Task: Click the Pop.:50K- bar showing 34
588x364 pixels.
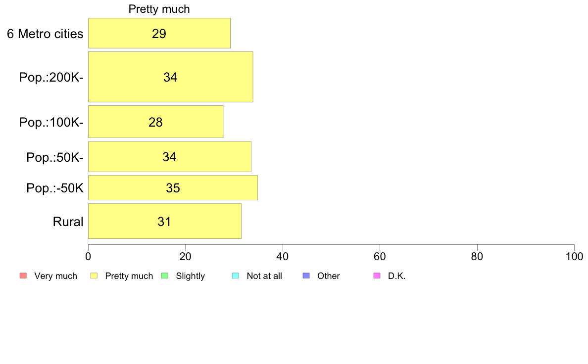Action: [x=169, y=157]
